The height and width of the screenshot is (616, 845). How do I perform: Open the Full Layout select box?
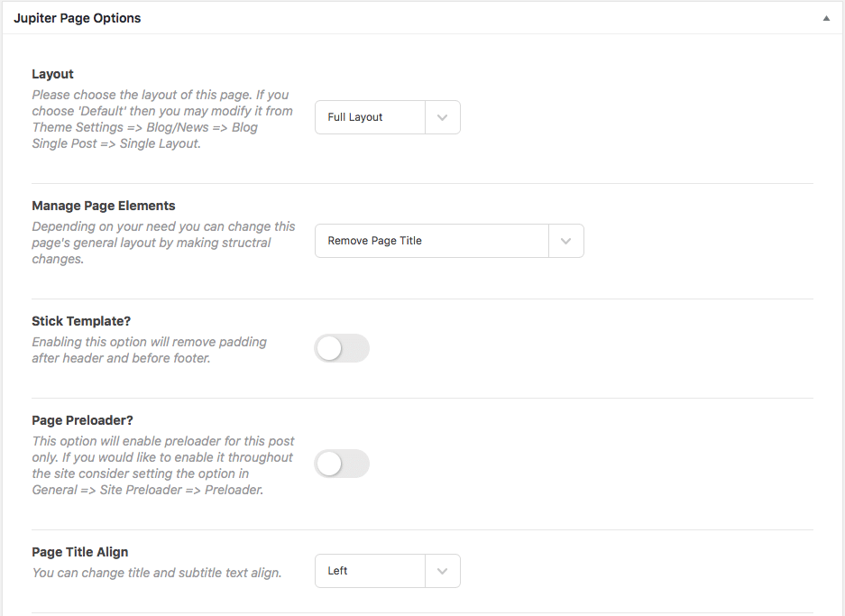[x=388, y=117]
